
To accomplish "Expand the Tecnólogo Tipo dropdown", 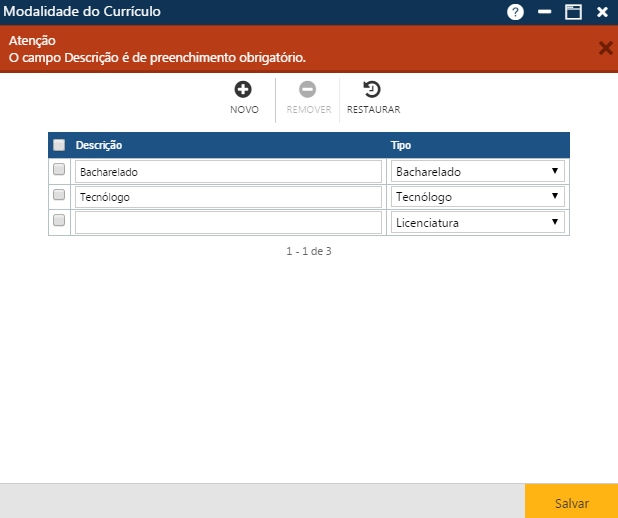I will tap(477, 197).
